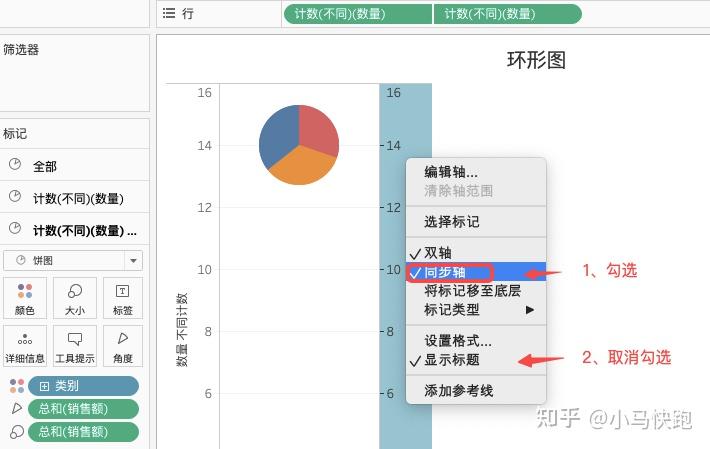Select the first 计数(不同)(数量) marks card row
The height and width of the screenshot is (449, 710).
[x=75, y=197]
